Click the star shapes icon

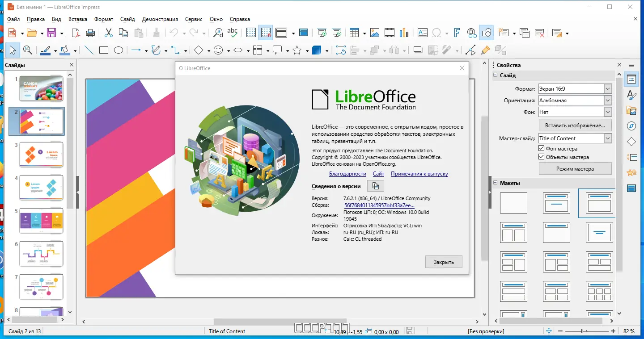[x=297, y=50]
